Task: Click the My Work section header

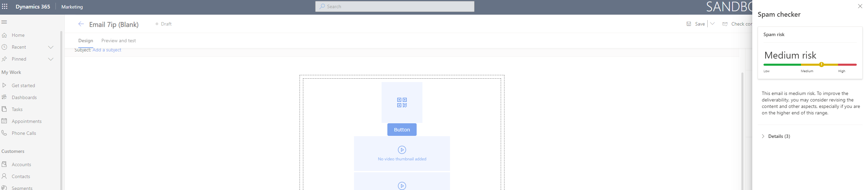Action: point(11,72)
